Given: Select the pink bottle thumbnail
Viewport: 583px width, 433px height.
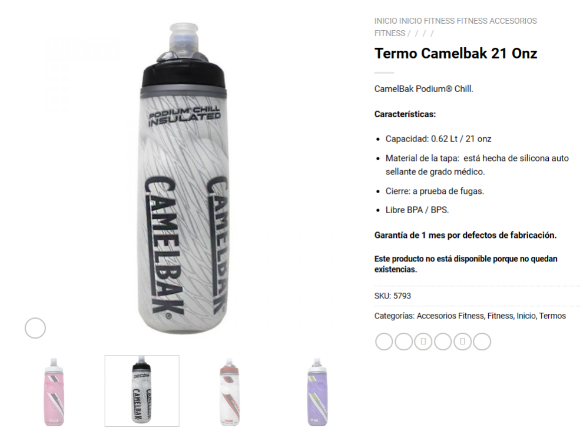Looking at the screenshot, I should [x=54, y=391].
